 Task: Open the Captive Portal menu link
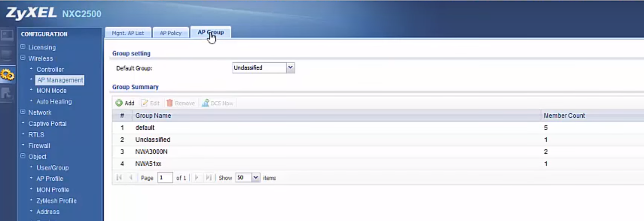(47, 124)
